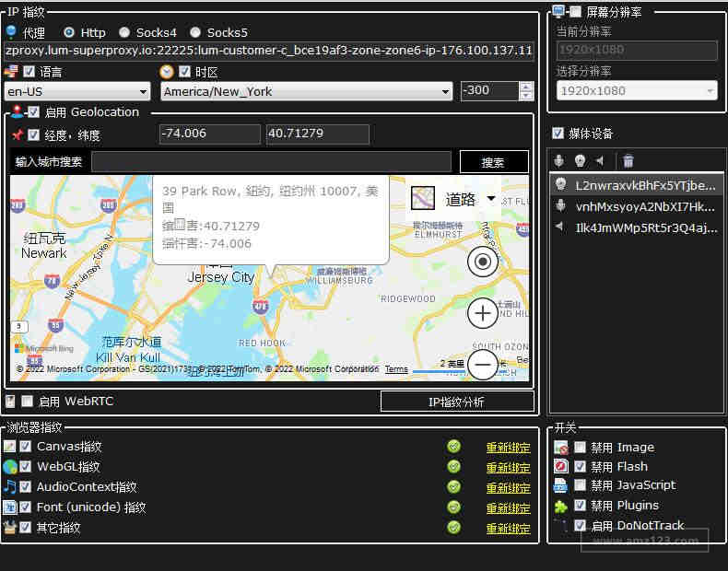
Task: Click green status check for WebGL指纹
Action: click(454, 466)
